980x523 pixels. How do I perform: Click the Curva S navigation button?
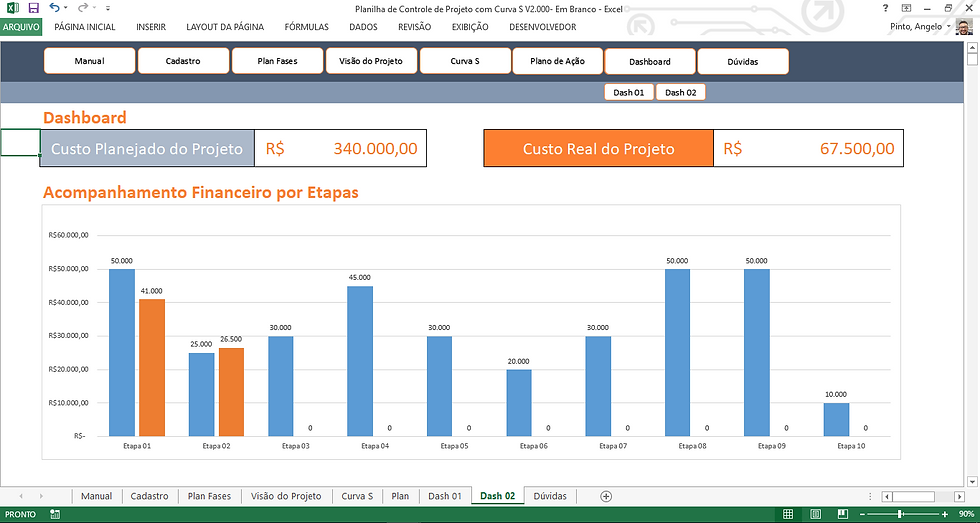pos(465,61)
